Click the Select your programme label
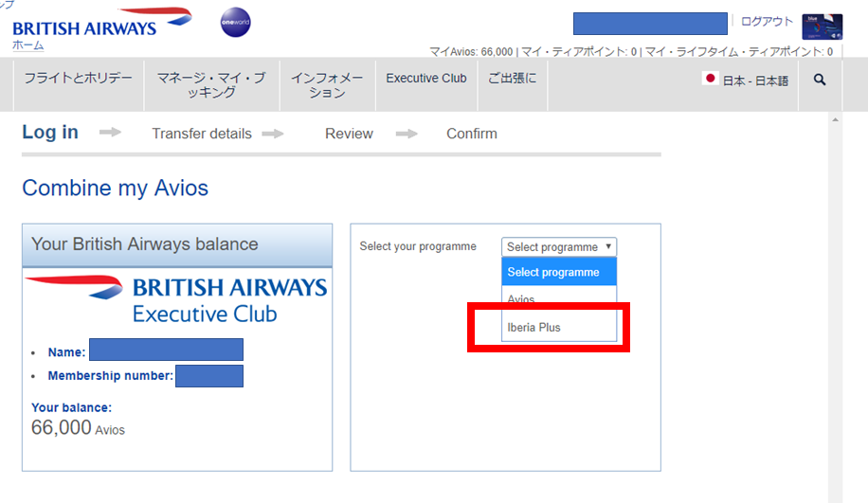Viewport: 868px width, 503px height. click(x=418, y=246)
